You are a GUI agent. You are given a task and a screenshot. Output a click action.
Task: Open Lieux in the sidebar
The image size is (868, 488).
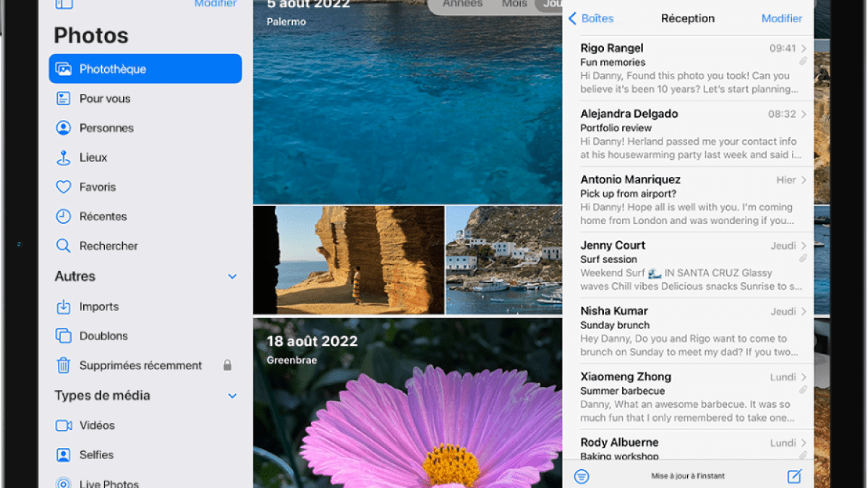click(x=93, y=158)
